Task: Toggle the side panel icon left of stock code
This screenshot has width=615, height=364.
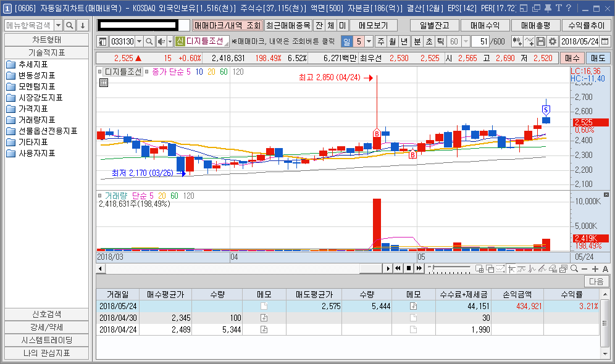Action: tap(102, 41)
